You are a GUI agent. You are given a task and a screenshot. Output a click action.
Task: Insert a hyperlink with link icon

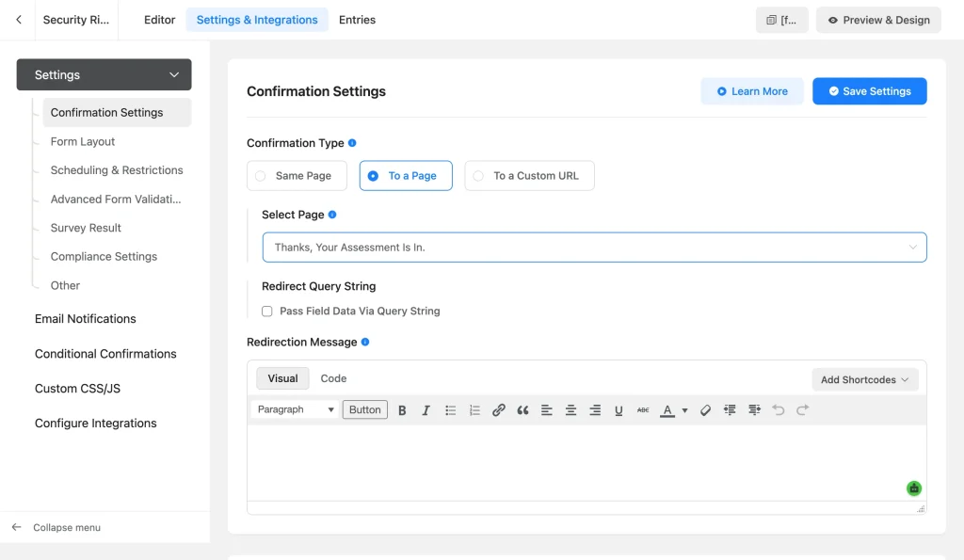click(499, 410)
